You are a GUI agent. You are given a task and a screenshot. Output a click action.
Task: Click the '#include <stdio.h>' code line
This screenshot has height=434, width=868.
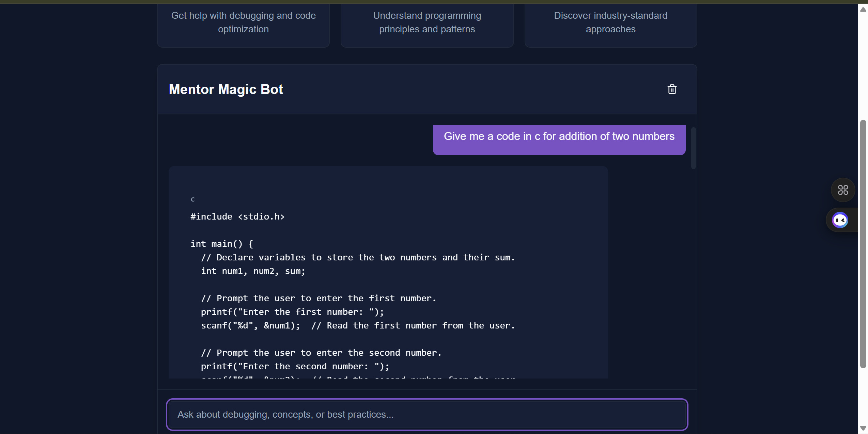tap(237, 216)
